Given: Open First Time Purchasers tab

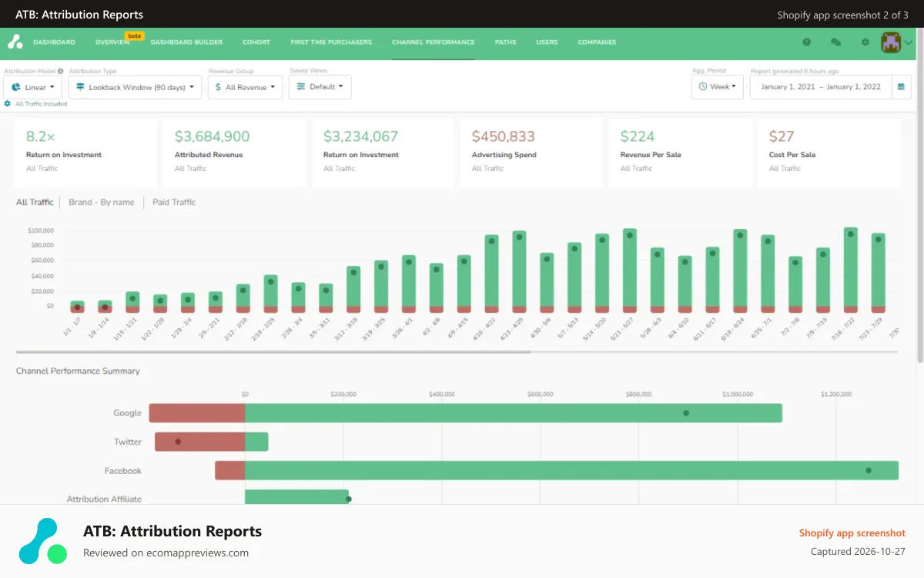Looking at the screenshot, I should click(x=331, y=42).
